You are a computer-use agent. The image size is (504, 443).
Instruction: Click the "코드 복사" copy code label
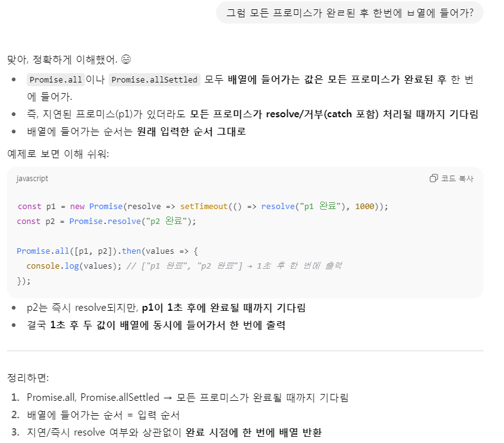click(457, 179)
